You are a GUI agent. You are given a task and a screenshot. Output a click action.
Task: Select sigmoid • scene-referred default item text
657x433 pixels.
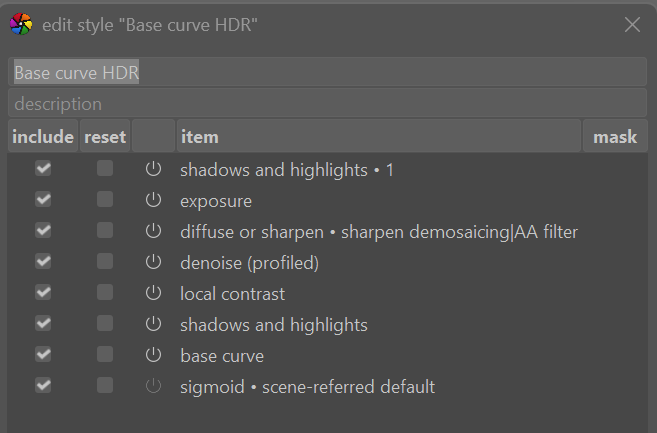308,387
